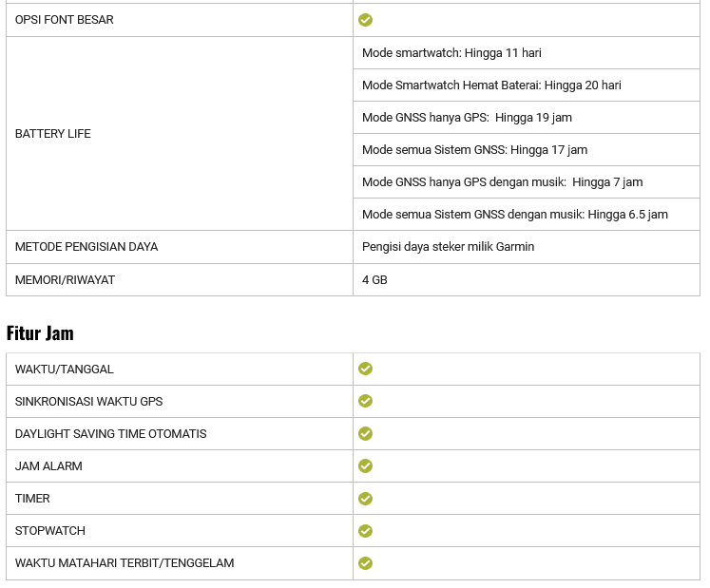The image size is (710, 588).
Task: Click the 'Mode smartwatch: Hingga 11 hari' text
Action: pos(451,53)
